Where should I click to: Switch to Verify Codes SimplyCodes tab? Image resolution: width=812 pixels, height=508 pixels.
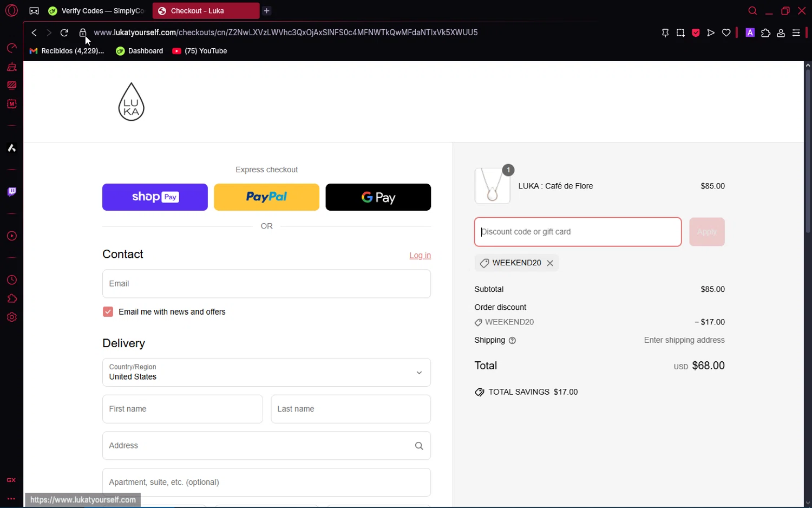click(96, 11)
